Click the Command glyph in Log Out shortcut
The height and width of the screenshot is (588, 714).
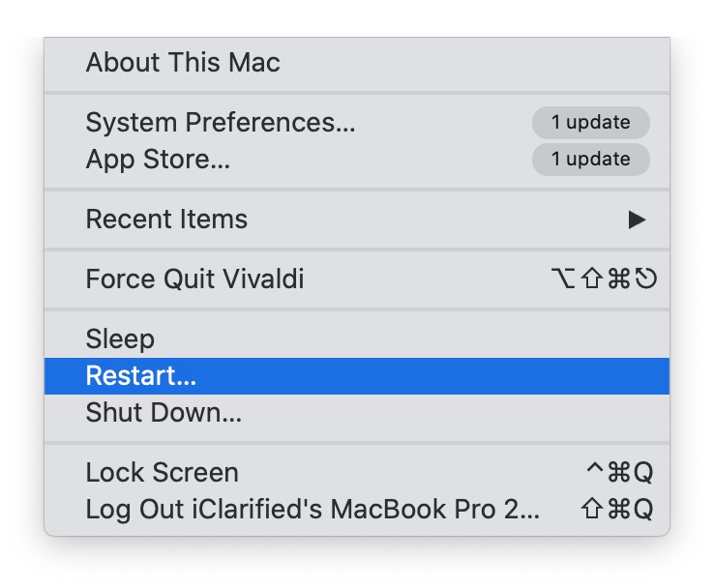click(618, 510)
